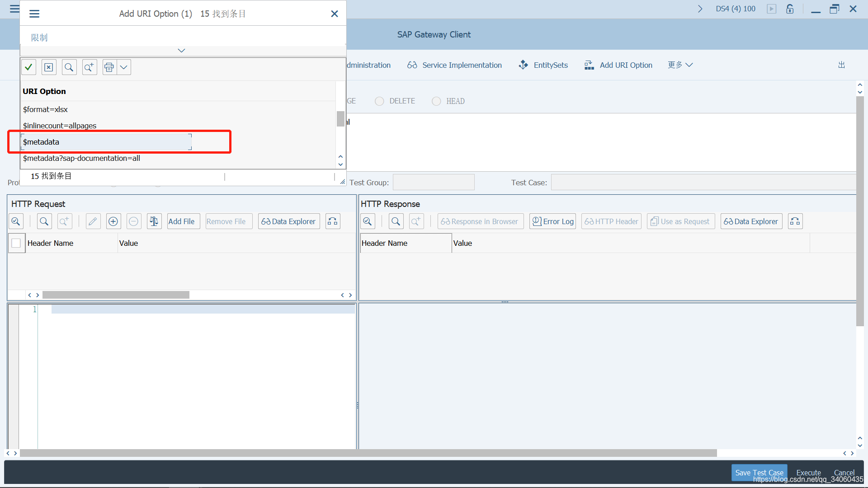Image resolution: width=868 pixels, height=488 pixels.
Task: Click the layout icon after Response Data Explorer
Action: point(795,221)
